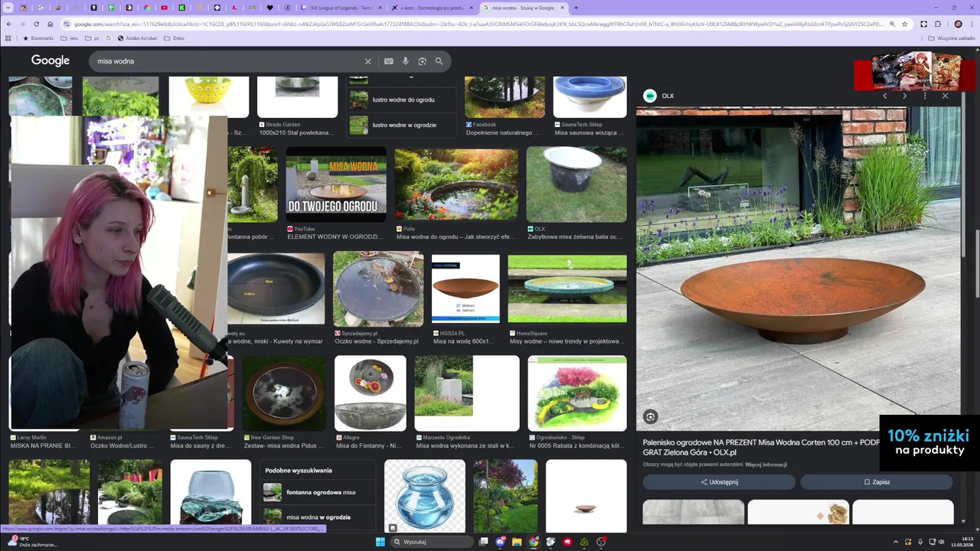Open the OLX Zabytkowa misa żeliwna image
Viewport: 980px width, 551px height.
point(577,184)
